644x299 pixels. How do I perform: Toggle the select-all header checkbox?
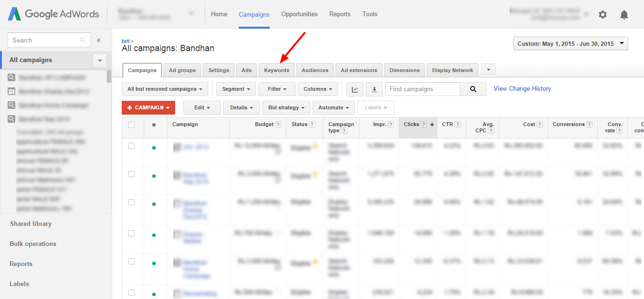tap(132, 125)
